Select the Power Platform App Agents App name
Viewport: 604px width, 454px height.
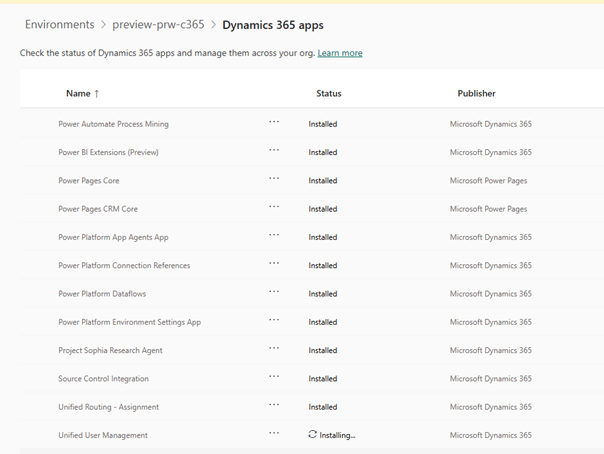(x=113, y=237)
